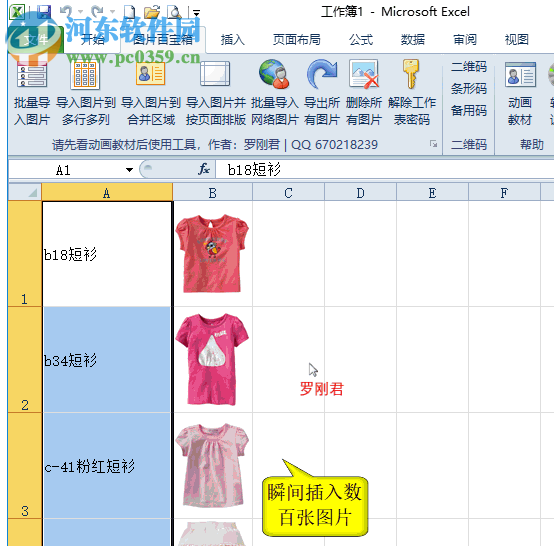This screenshot has height=553, width=554.
Task: Select column B header
Action: [212, 193]
